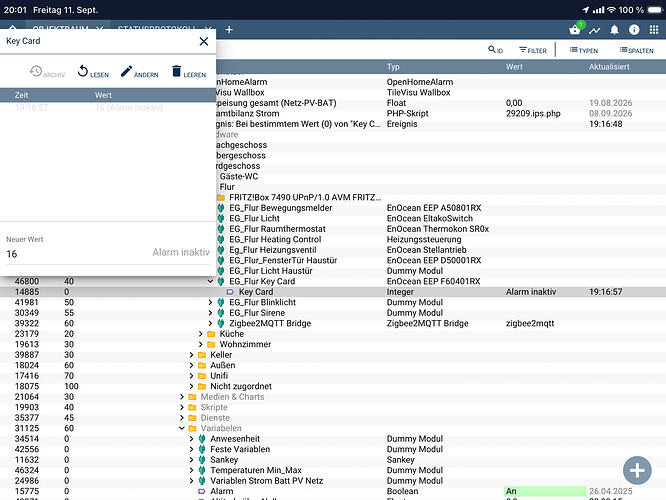Image resolution: width=666 pixels, height=500 pixels.
Task: Click the Neuer Wert input field
Action: 108,254
